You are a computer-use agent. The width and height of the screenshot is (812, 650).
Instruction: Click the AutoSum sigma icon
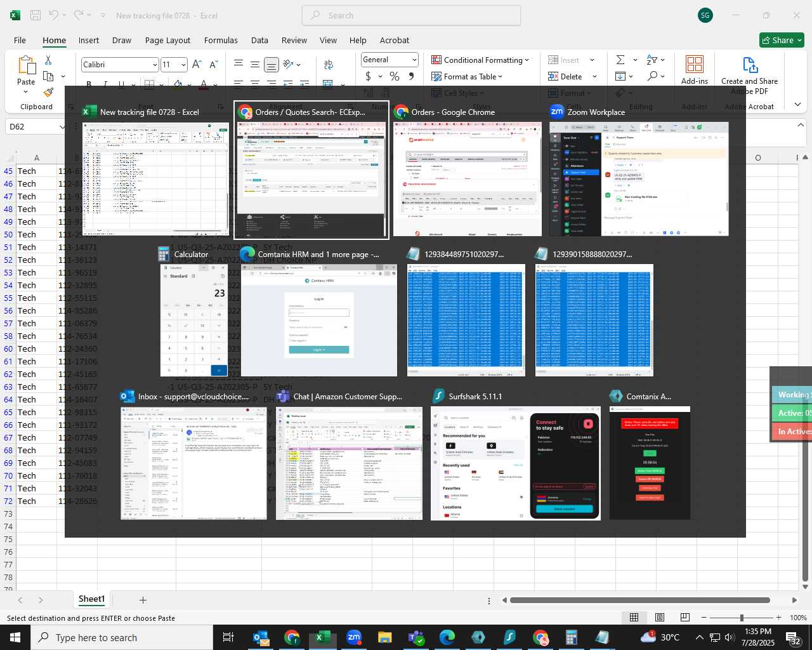[620, 60]
